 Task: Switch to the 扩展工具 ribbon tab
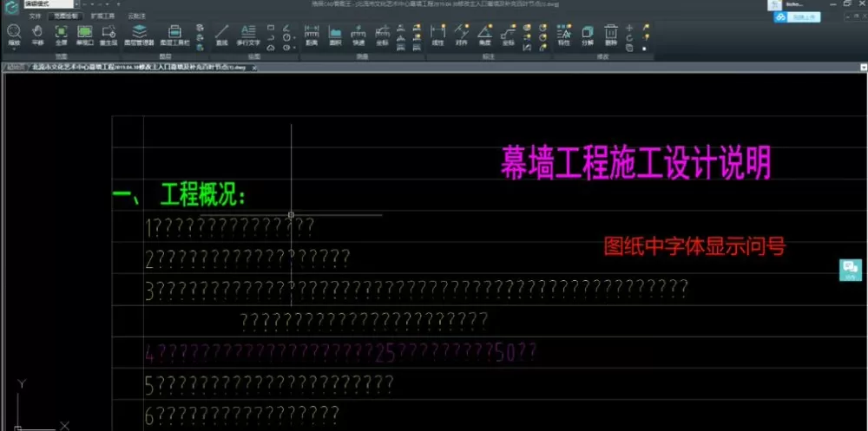[103, 16]
